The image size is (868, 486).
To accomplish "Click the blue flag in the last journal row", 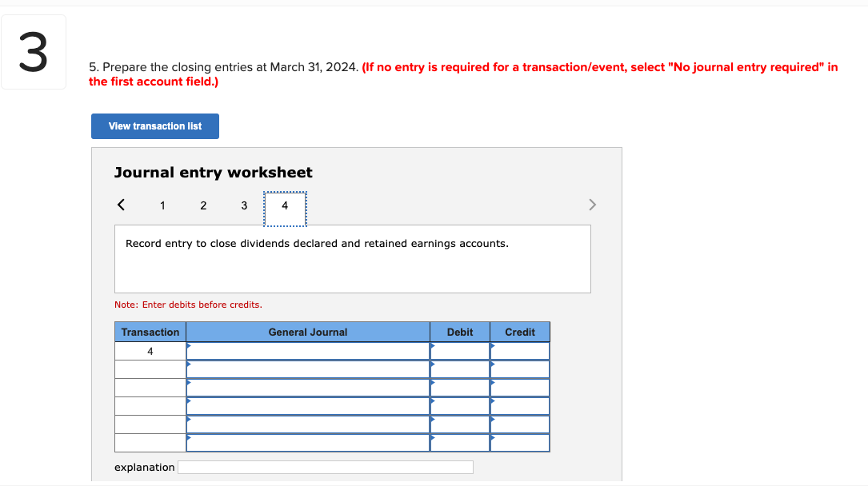I will pos(190,439).
